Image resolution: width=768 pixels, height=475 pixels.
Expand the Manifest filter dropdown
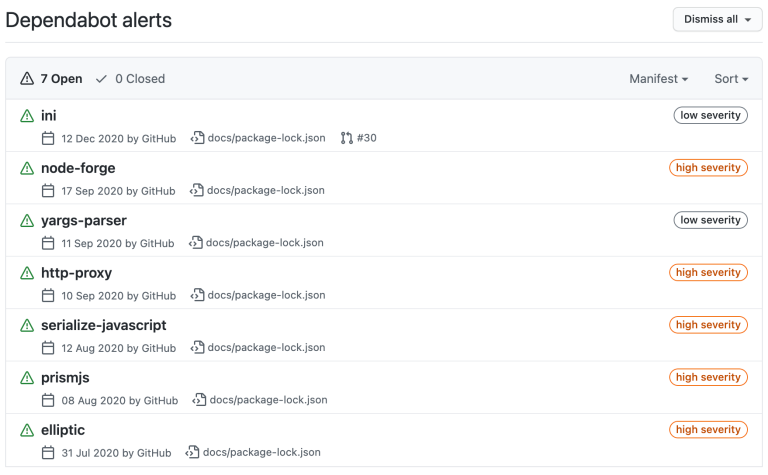click(659, 79)
